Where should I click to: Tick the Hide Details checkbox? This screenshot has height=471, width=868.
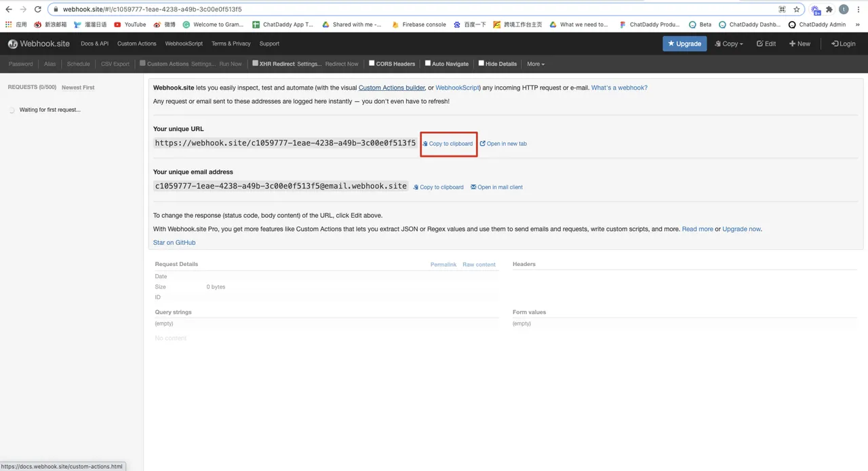tap(481, 63)
